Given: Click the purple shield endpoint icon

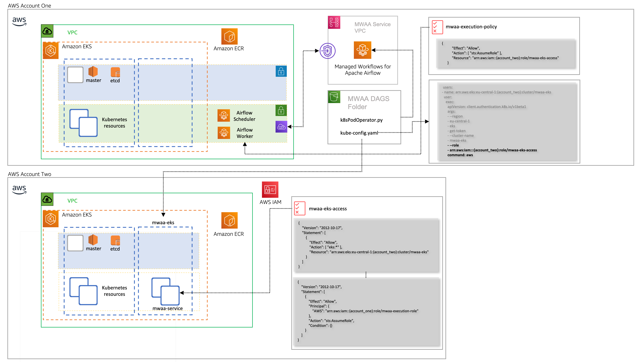Looking at the screenshot, I should 328,51.
